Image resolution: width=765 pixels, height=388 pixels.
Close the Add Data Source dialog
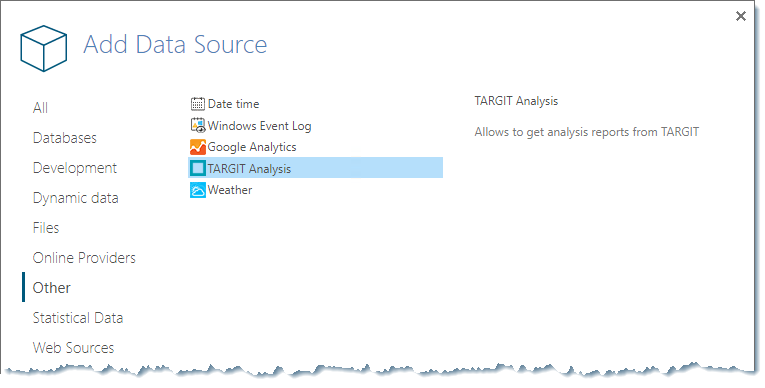pos(741,16)
